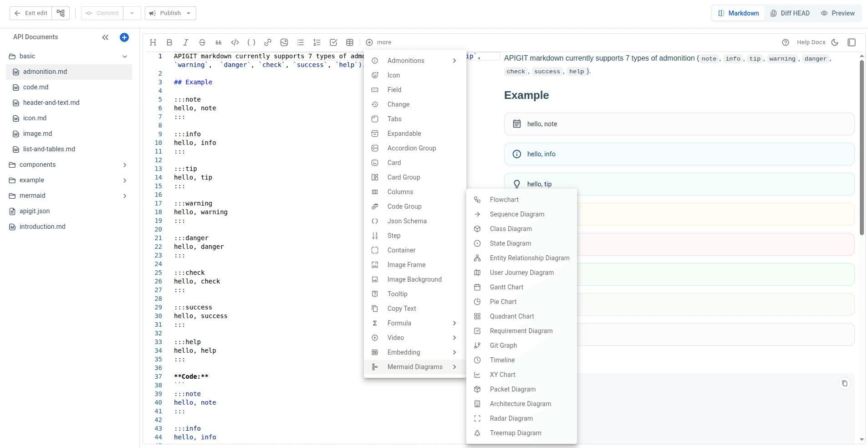868x448 pixels.
Task: Select Card Group menu item
Action: click(x=415, y=177)
